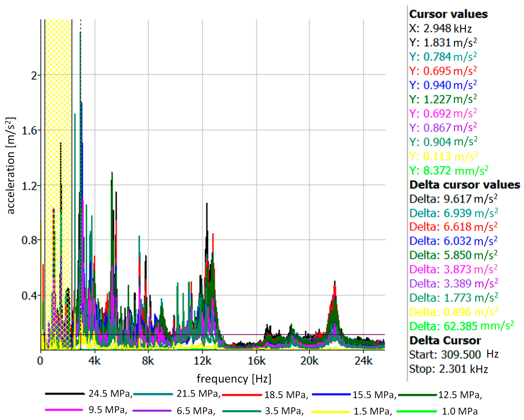Click the Cursor values heading
The height and width of the screenshot is (420, 524).
pos(448,14)
